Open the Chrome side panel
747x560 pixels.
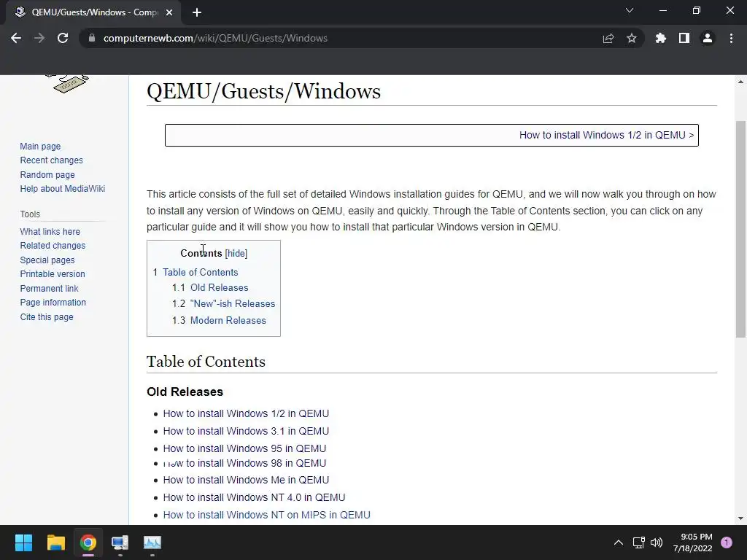(x=684, y=38)
